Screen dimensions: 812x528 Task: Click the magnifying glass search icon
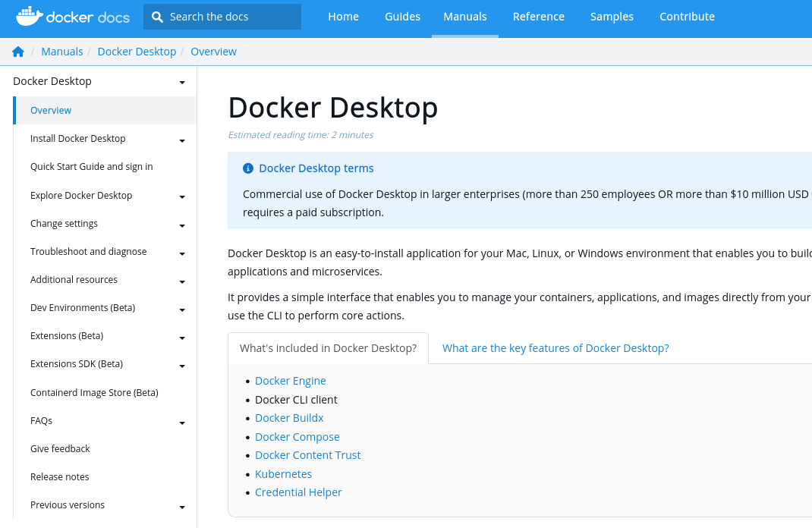pos(156,16)
